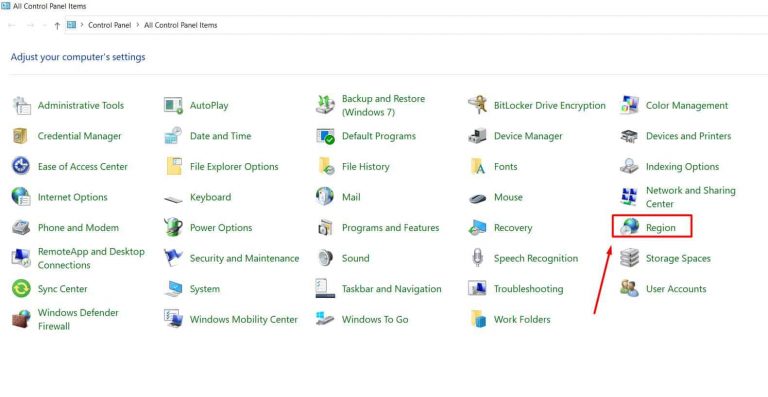This screenshot has width=768, height=397.
Task: Click the BitLocker Drive Encryption icon
Action: 477,105
